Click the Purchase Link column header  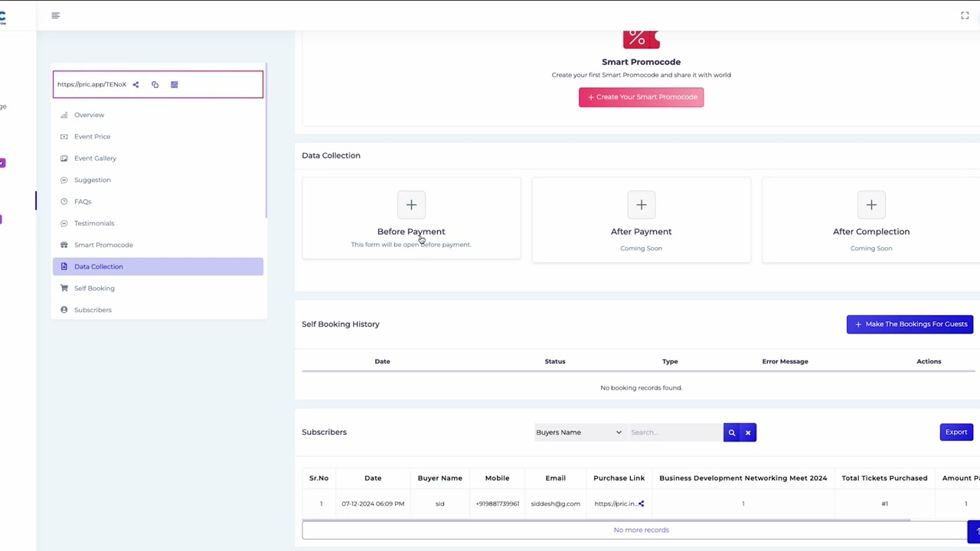[619, 478]
